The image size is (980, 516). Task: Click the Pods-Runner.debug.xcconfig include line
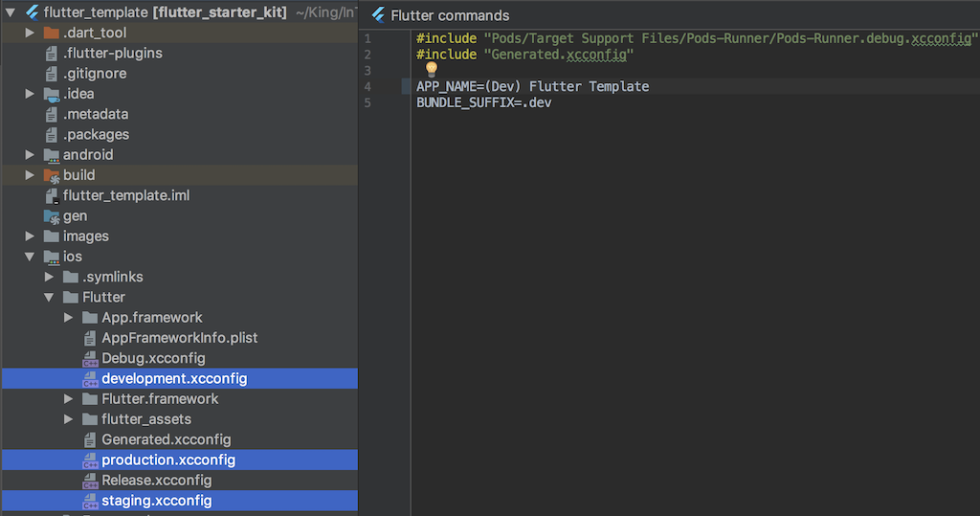[x=697, y=38]
